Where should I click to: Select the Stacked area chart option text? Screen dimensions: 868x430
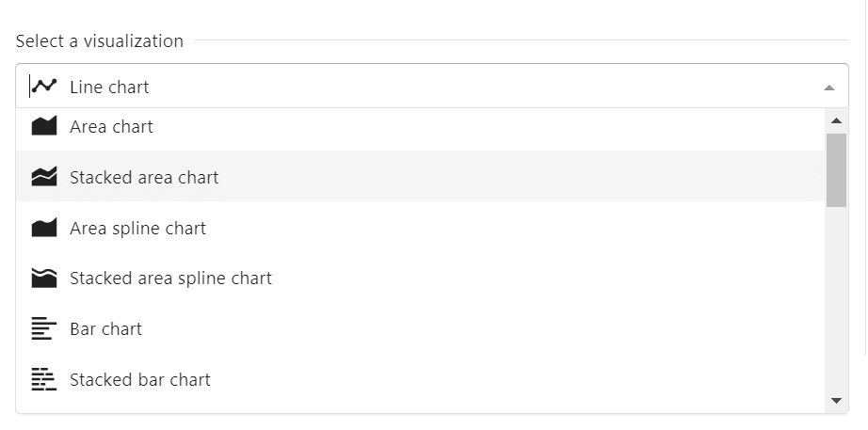(144, 177)
